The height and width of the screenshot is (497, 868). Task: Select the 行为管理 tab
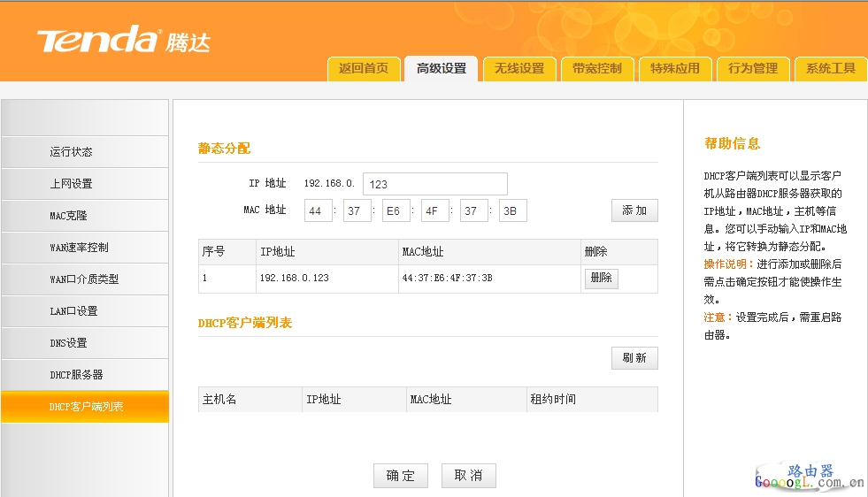click(753, 69)
